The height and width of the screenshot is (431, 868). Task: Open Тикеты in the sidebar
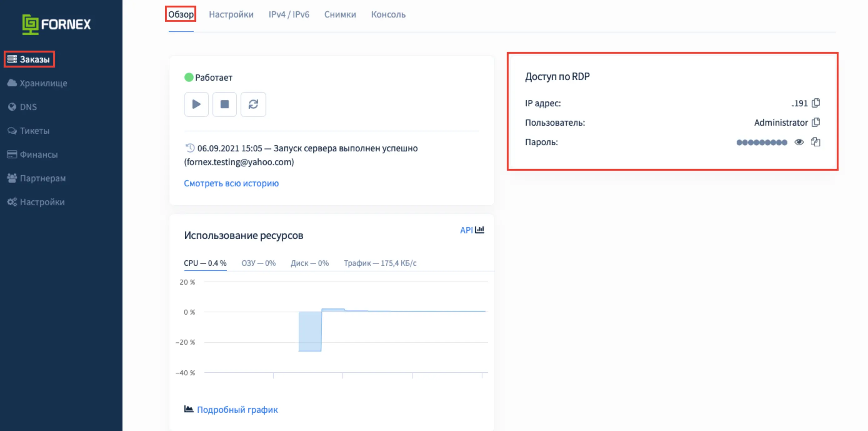coord(28,130)
